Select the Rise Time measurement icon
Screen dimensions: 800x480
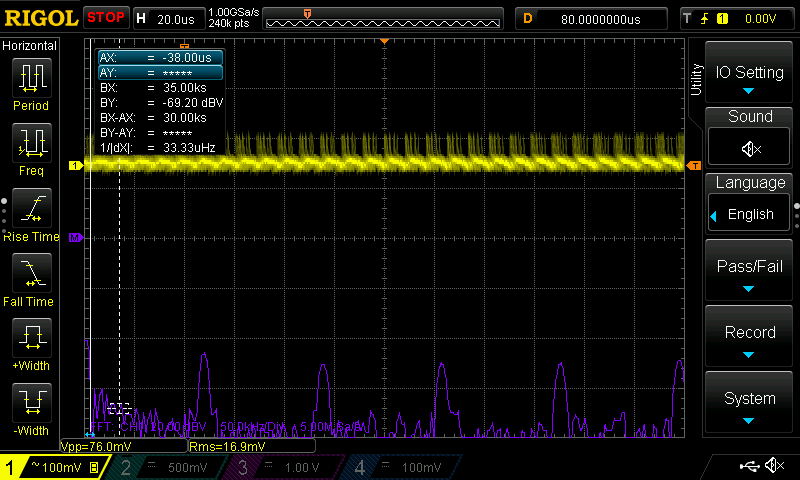[31, 213]
